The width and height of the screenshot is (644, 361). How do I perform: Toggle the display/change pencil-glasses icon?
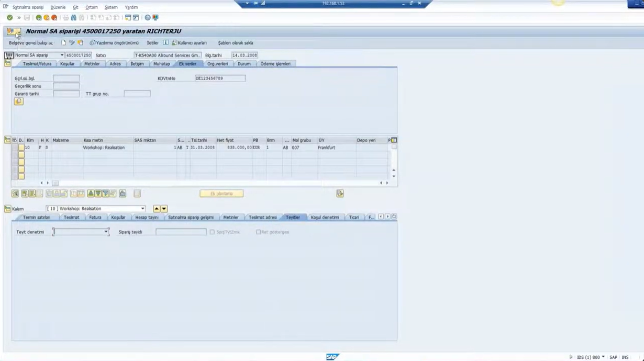[x=72, y=43]
